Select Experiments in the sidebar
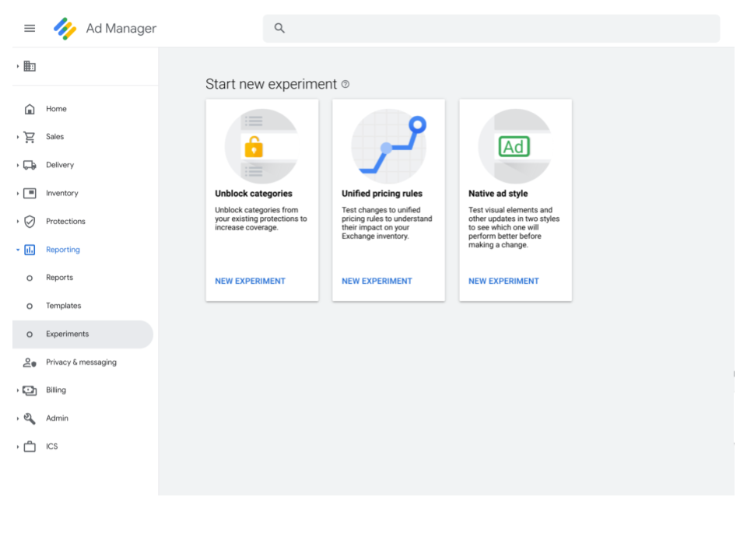 [83, 334]
